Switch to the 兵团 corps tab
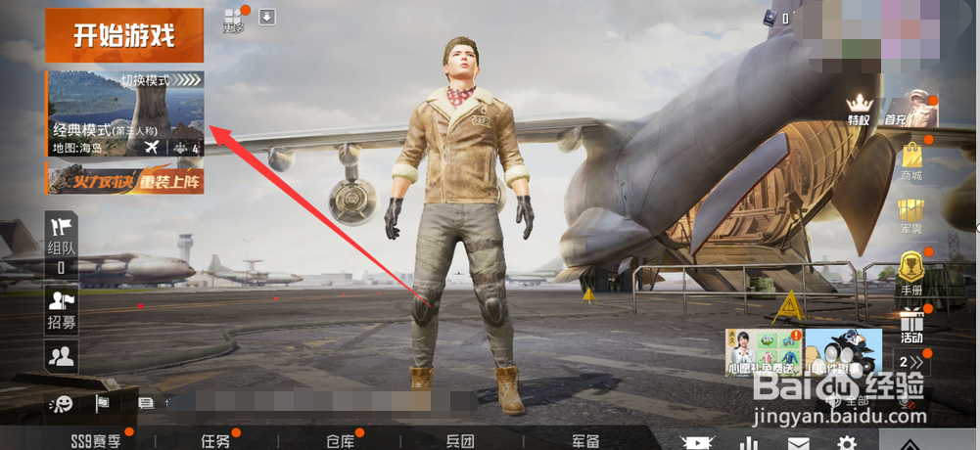The width and height of the screenshot is (980, 450). click(x=460, y=441)
